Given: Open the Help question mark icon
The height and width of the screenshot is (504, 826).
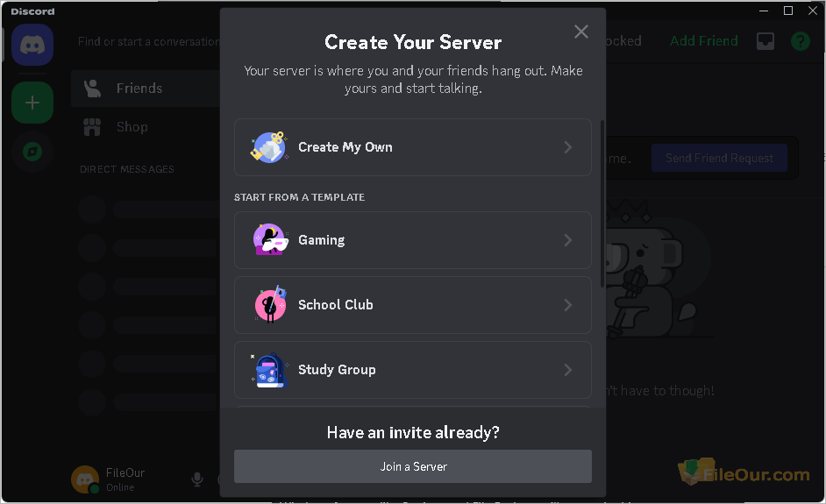Looking at the screenshot, I should (801, 41).
